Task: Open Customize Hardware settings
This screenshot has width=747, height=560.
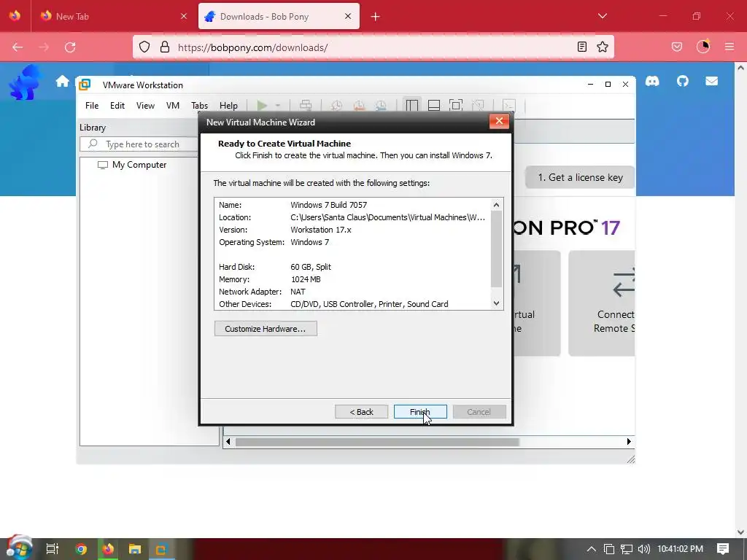Action: click(x=266, y=329)
